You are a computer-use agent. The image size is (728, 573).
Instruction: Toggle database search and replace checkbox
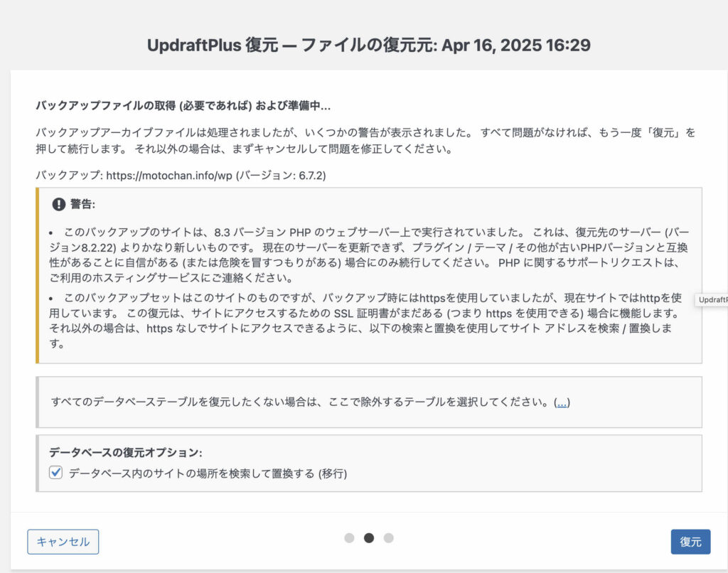coord(55,473)
